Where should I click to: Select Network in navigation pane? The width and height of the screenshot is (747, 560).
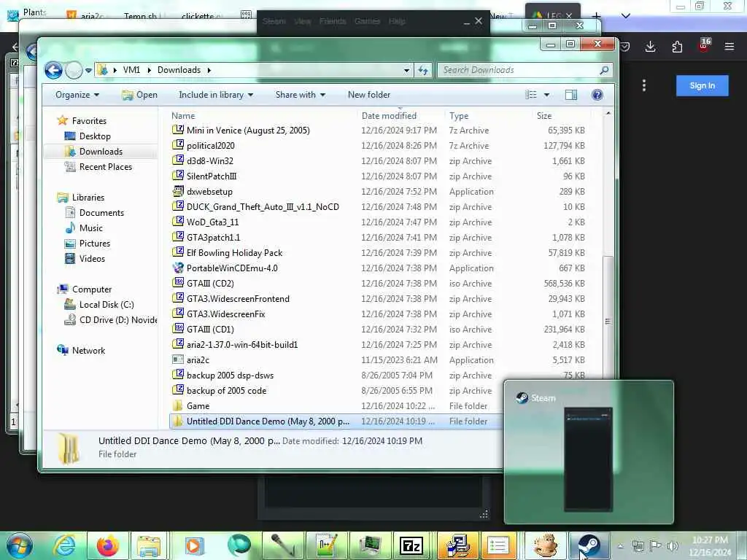pos(88,351)
